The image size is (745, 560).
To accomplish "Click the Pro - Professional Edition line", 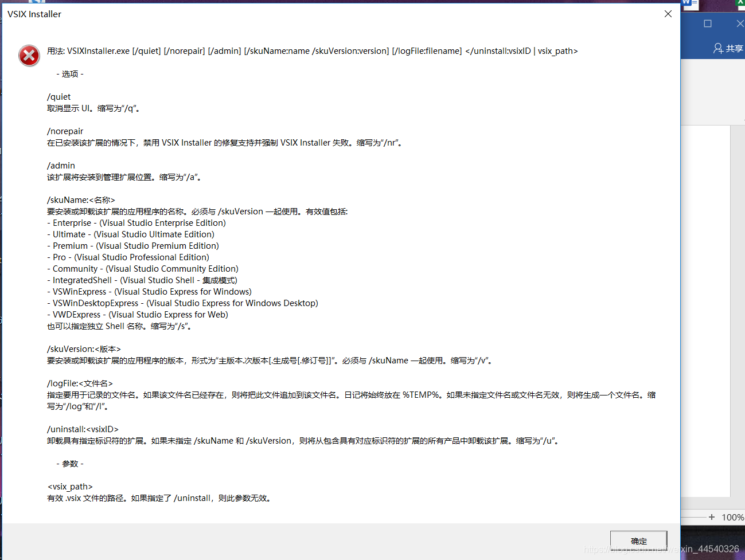I will (128, 257).
